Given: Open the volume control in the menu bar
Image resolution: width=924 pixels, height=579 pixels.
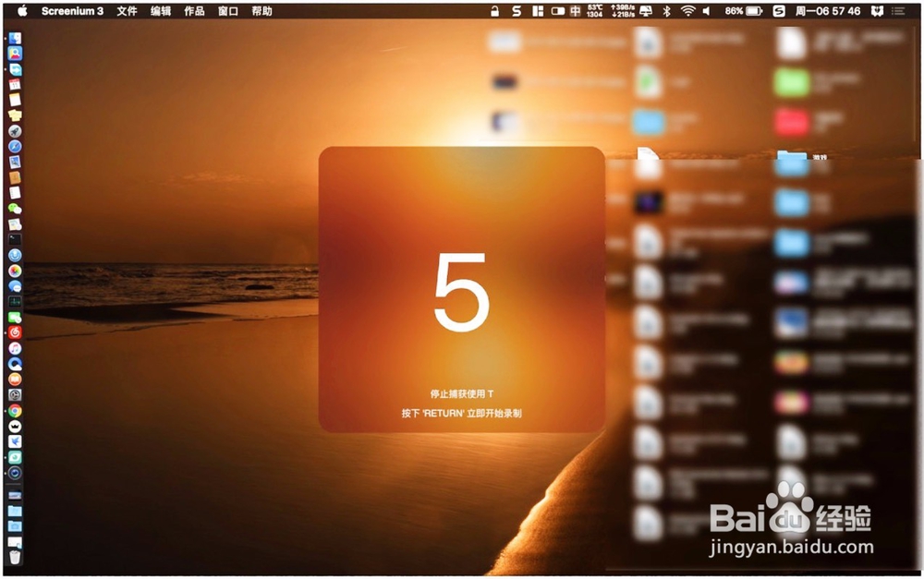Looking at the screenshot, I should [x=706, y=10].
